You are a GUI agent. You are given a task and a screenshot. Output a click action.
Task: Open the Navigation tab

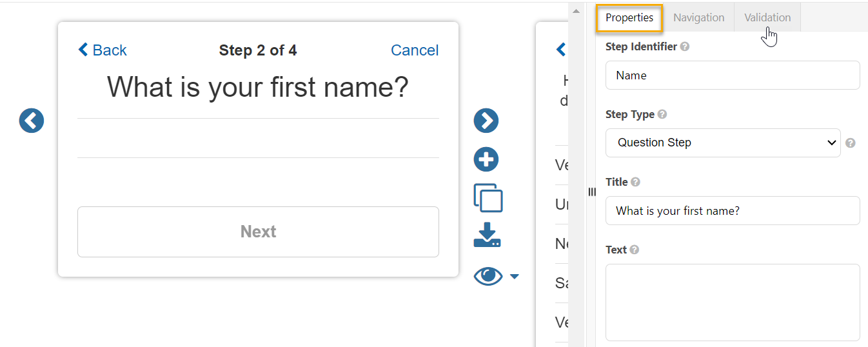tap(698, 18)
